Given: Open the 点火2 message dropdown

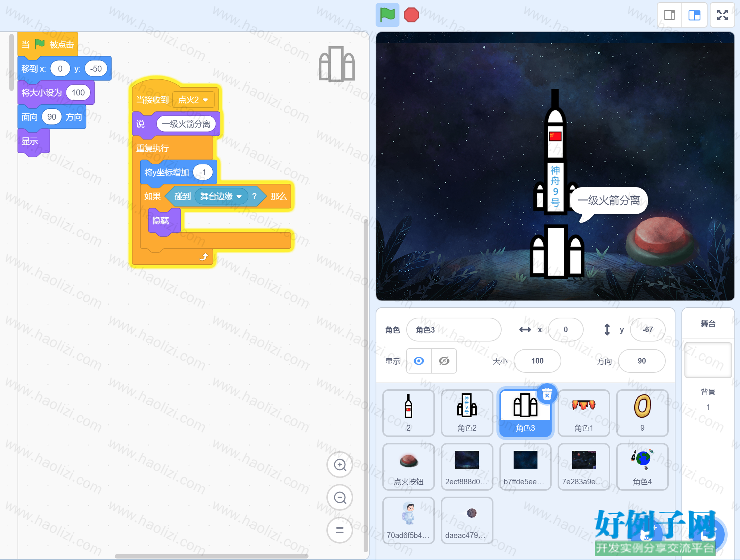Looking at the screenshot, I should (193, 100).
